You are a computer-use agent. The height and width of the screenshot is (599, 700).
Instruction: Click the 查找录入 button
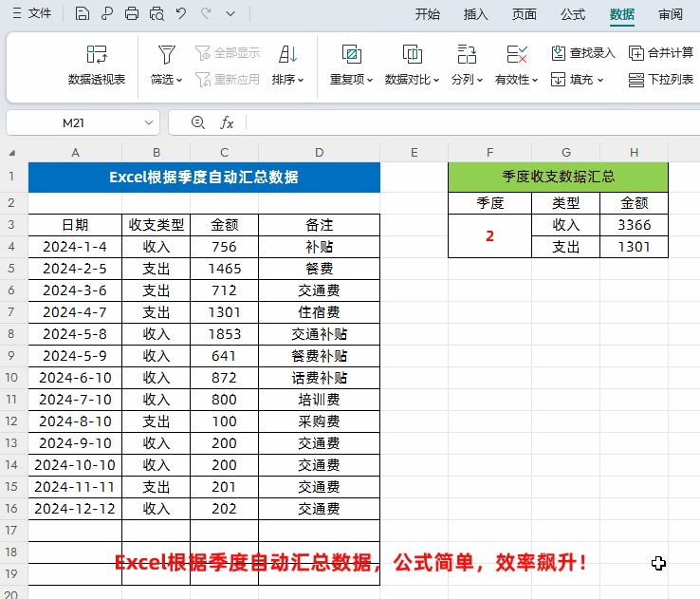tap(583, 53)
